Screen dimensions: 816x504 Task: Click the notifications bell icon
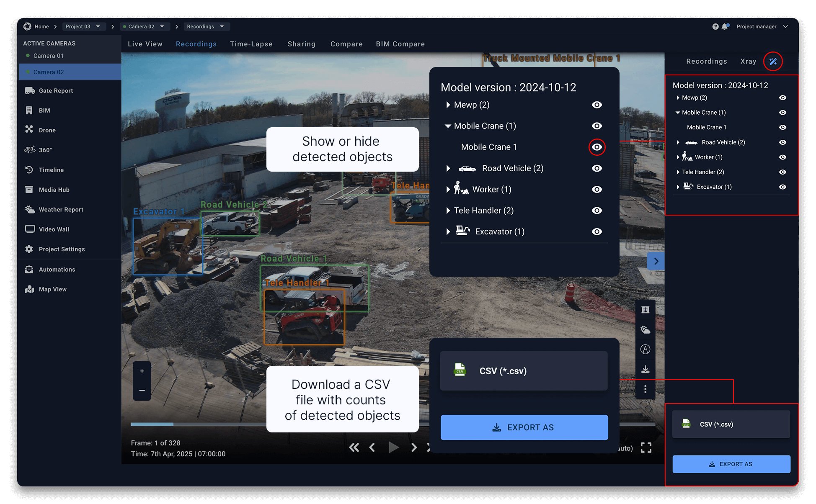(x=725, y=27)
